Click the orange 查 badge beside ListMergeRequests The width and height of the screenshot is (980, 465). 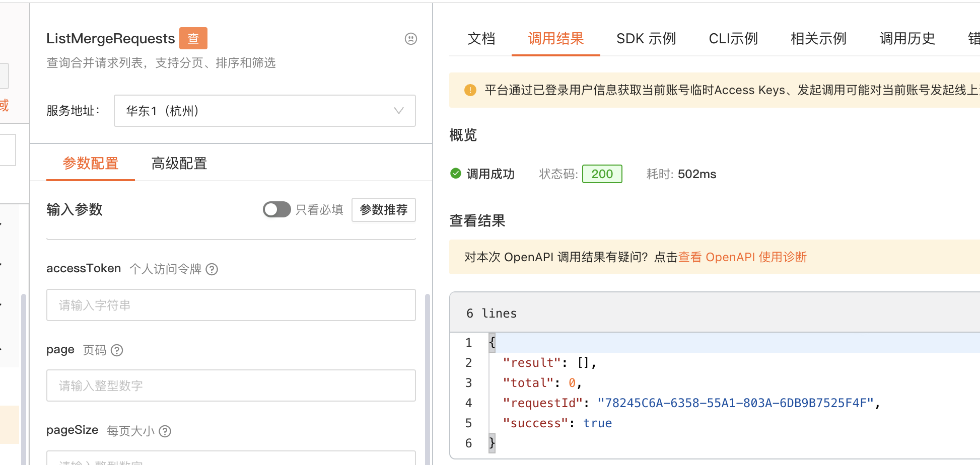point(193,38)
